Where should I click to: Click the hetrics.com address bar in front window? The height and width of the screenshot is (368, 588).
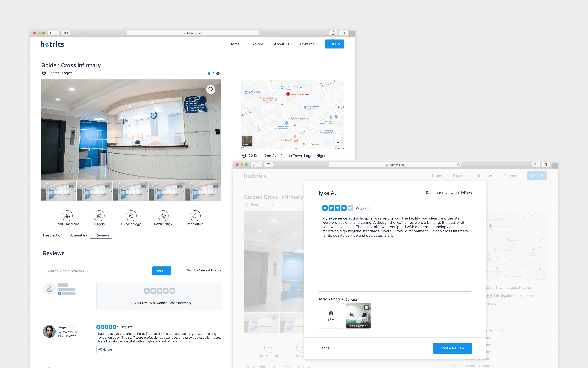[x=395, y=165]
